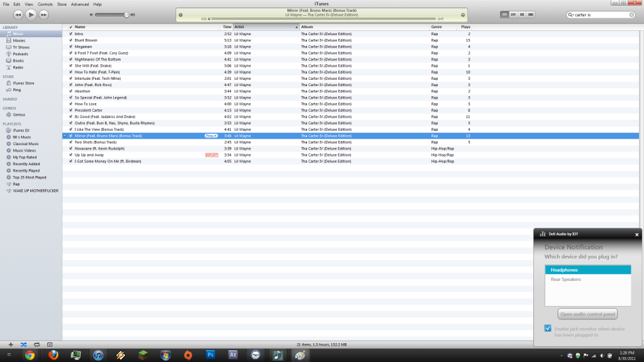
Task: Uncheck the Up Up and Away checkbox
Action: (x=70, y=155)
